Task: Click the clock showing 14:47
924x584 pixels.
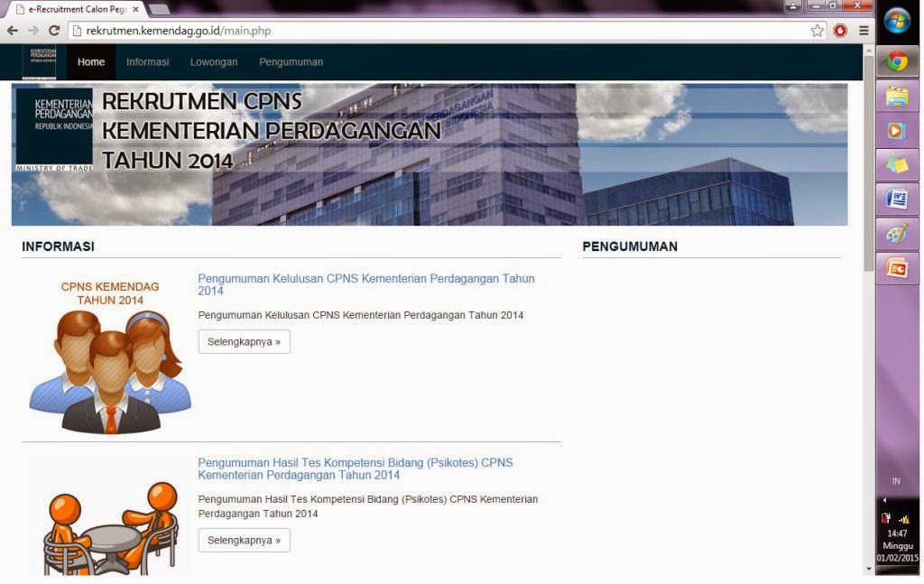Action: 897,533
